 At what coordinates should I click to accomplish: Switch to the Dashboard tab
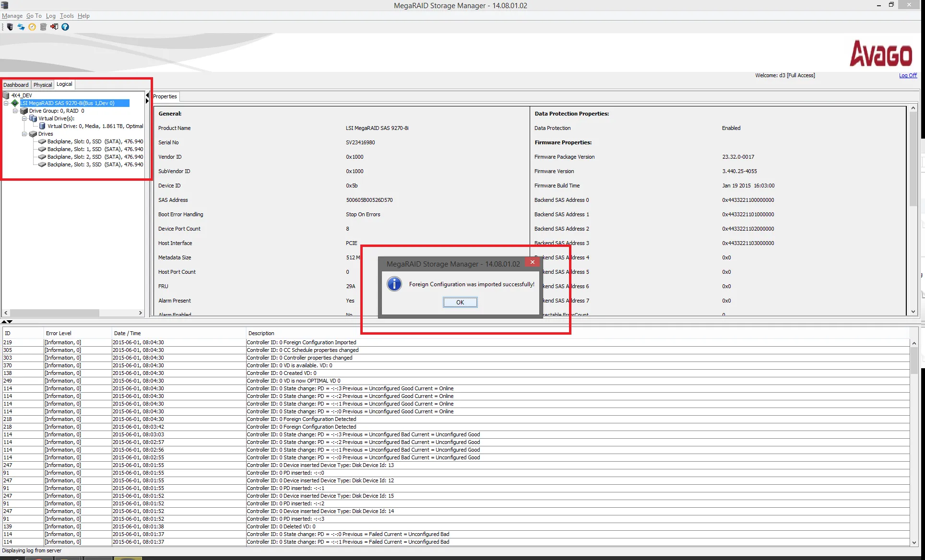click(x=16, y=84)
